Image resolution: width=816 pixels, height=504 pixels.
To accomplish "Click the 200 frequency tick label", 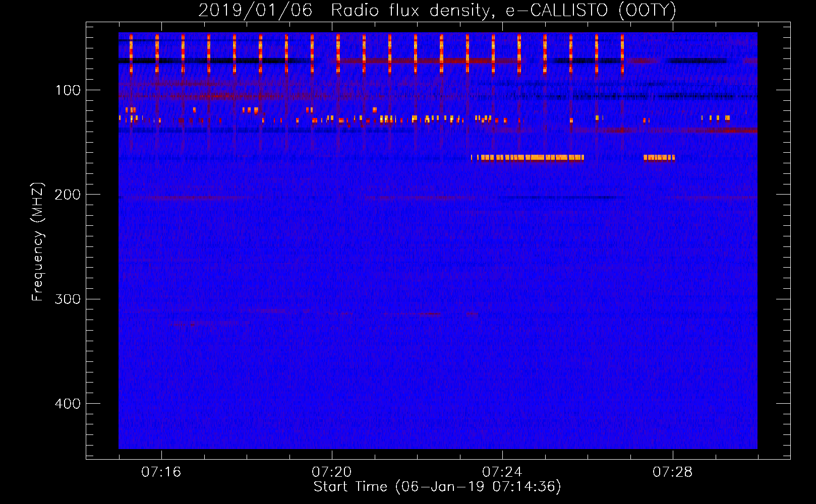I will 68,195.
